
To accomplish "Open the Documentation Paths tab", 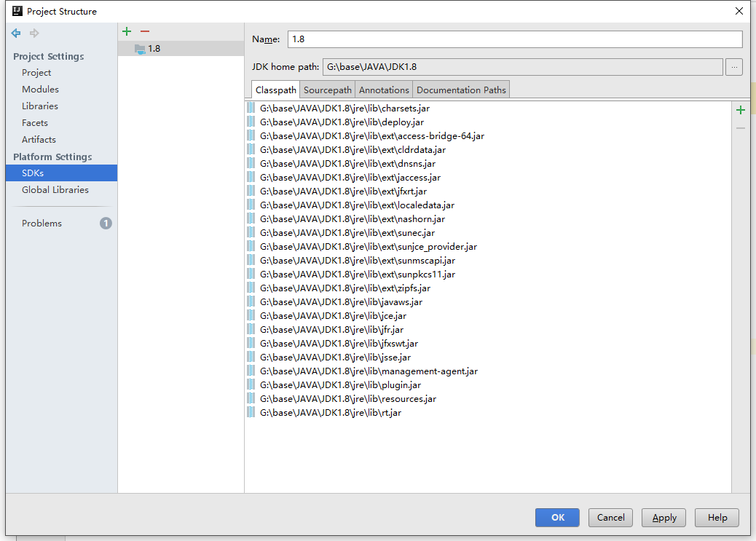I will [x=460, y=90].
